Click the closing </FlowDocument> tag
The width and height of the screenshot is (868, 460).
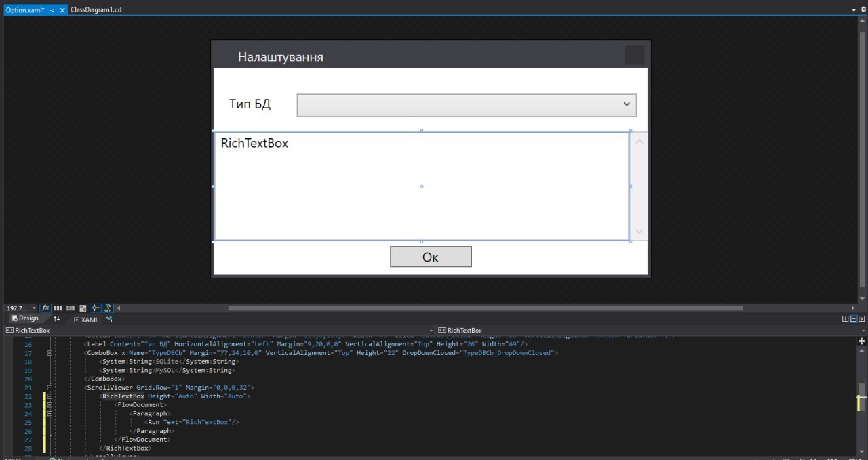141,439
